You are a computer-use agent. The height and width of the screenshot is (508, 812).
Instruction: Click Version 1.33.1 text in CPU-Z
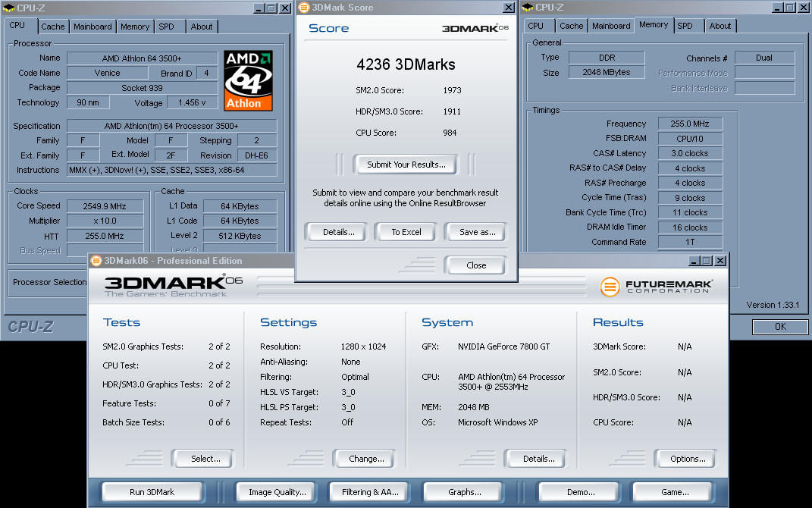click(773, 305)
